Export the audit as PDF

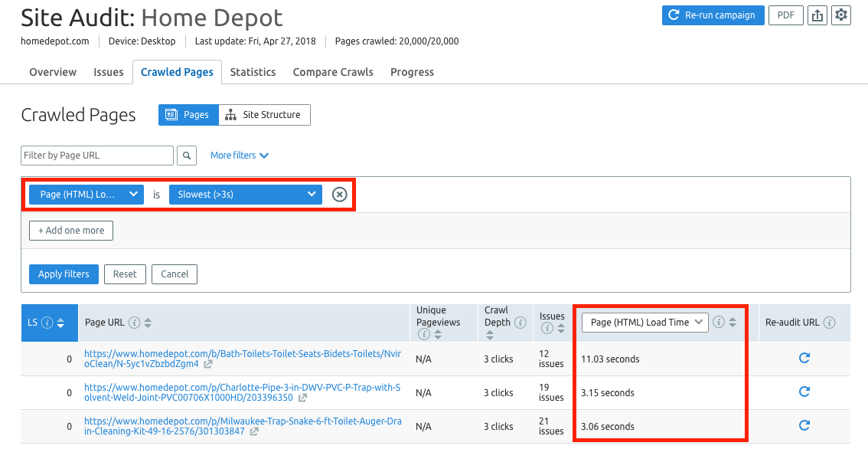tap(785, 15)
